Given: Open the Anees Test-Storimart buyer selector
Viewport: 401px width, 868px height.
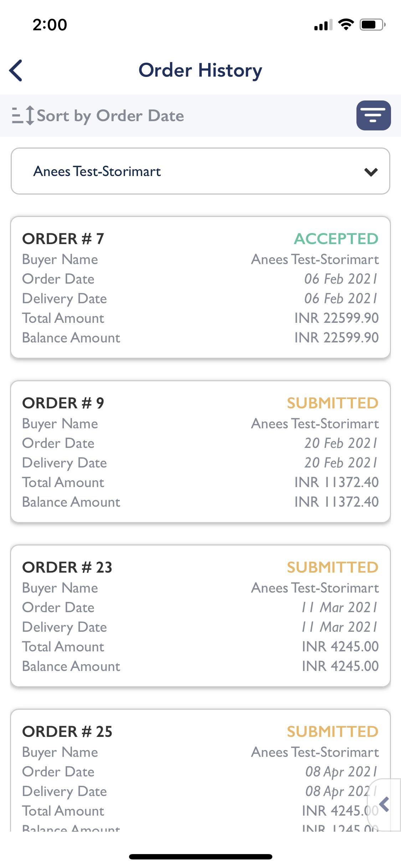Looking at the screenshot, I should 200,171.
